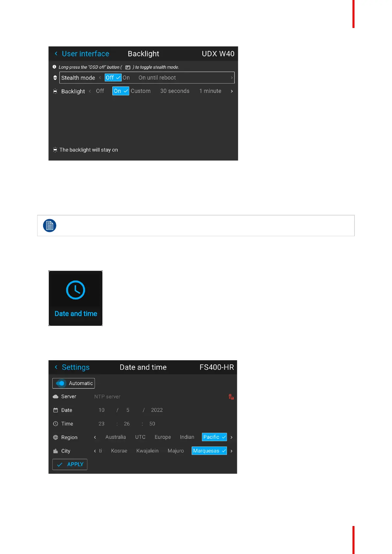Viewport: 392px width, 554px height.
Task: Click the clock icon in Date and time tile
Action: click(x=75, y=290)
